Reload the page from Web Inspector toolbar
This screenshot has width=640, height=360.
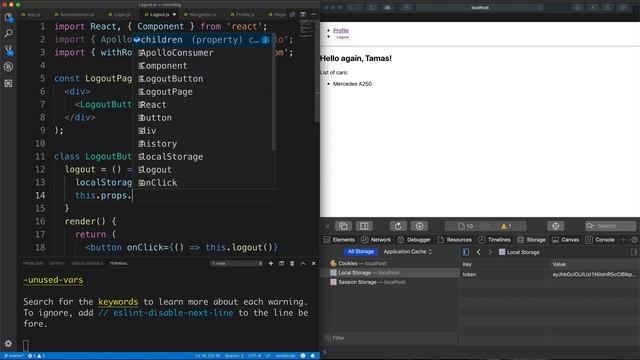pos(398,226)
